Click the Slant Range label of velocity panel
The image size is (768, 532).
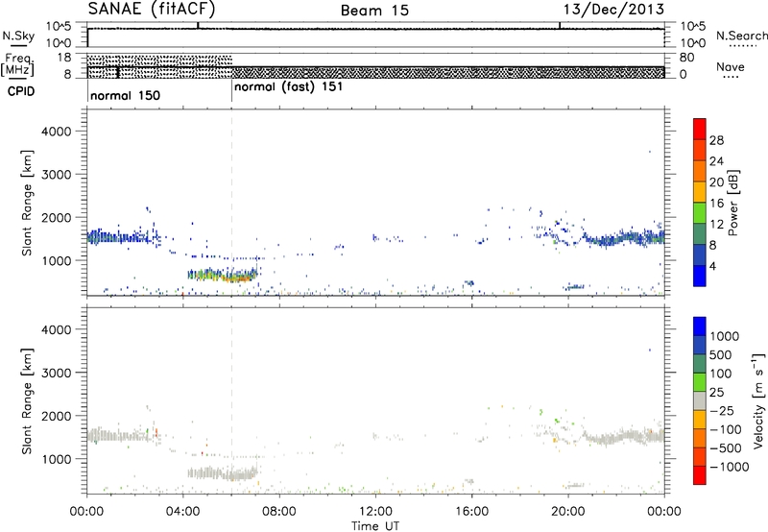(27, 401)
